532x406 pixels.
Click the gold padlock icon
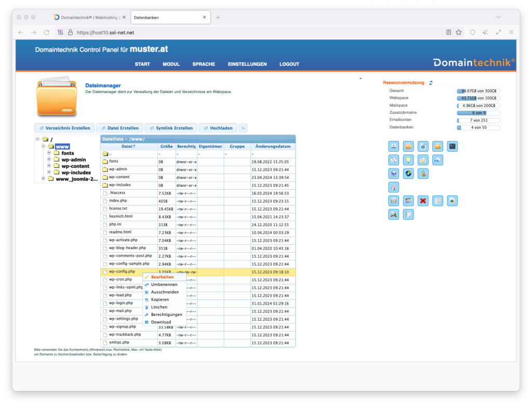(x=423, y=174)
